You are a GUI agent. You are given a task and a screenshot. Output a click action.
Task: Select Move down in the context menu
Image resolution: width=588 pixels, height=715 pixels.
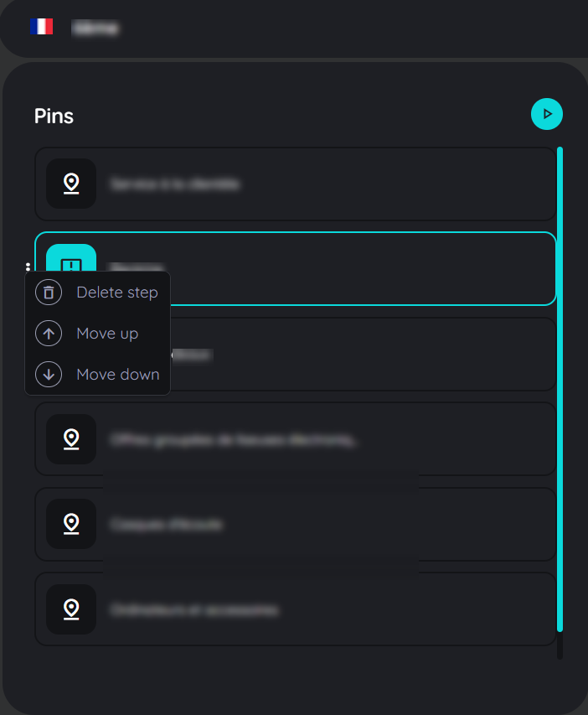[117, 374]
